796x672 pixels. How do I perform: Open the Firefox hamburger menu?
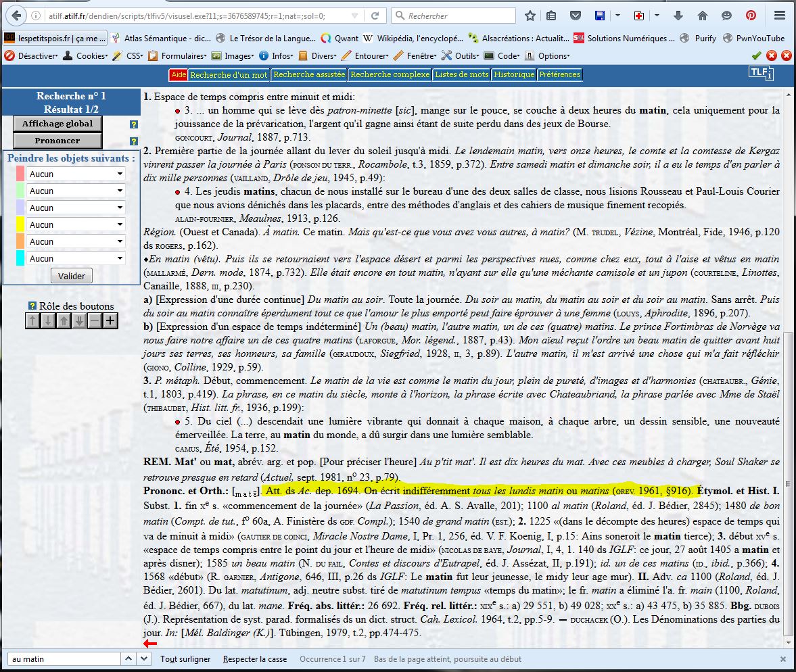[780, 15]
